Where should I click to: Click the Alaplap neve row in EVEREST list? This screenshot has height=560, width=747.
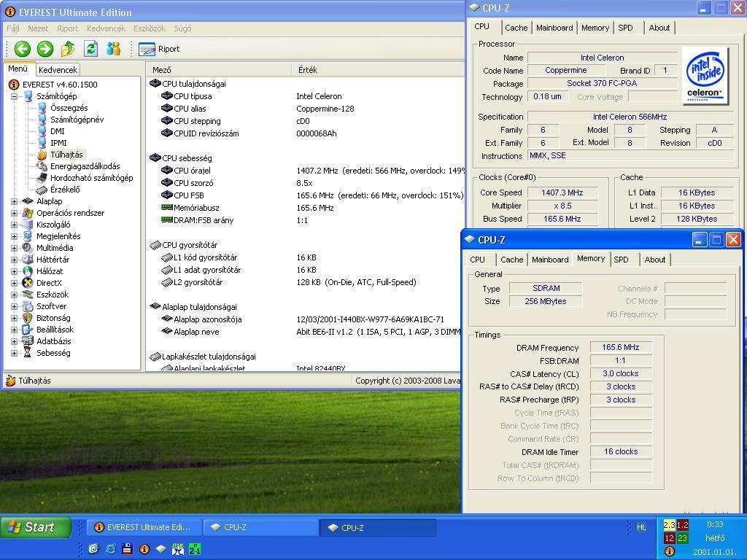pos(305,332)
